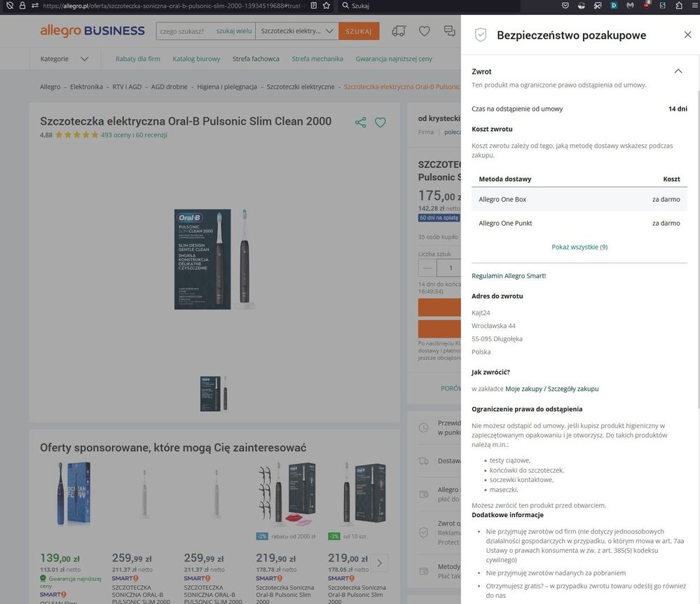
Task: Open the '493 oceny i 60 recenzji' link
Action: pos(134,135)
